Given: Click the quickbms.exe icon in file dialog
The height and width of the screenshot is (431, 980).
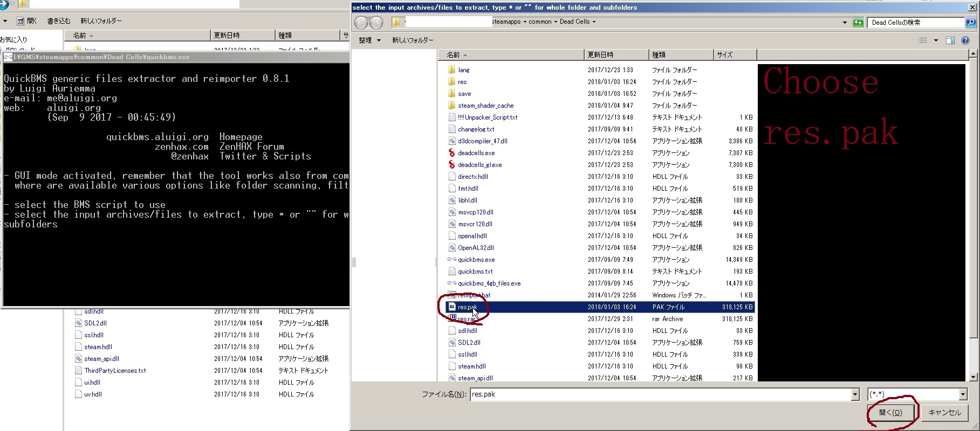Looking at the screenshot, I should (452, 259).
